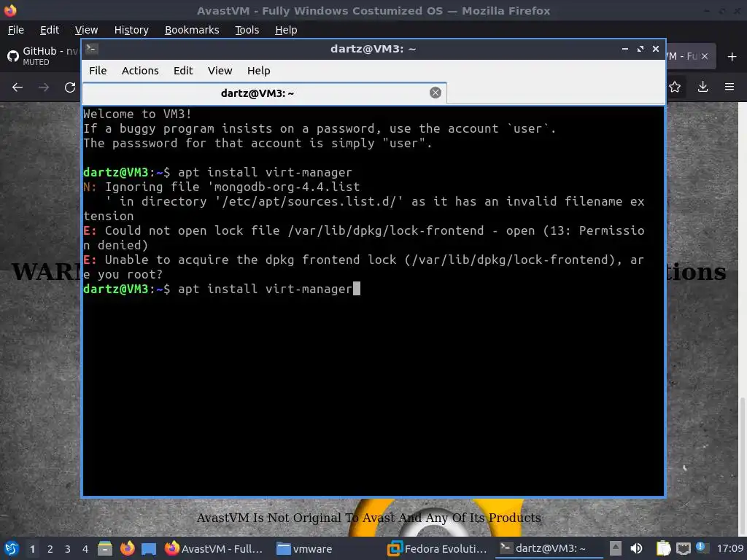
Task: Switch to workspace 2
Action: 50,549
